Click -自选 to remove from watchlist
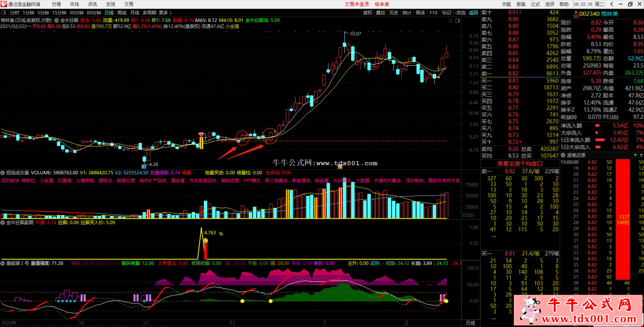644x327 pixels. pyautogui.click(x=460, y=13)
